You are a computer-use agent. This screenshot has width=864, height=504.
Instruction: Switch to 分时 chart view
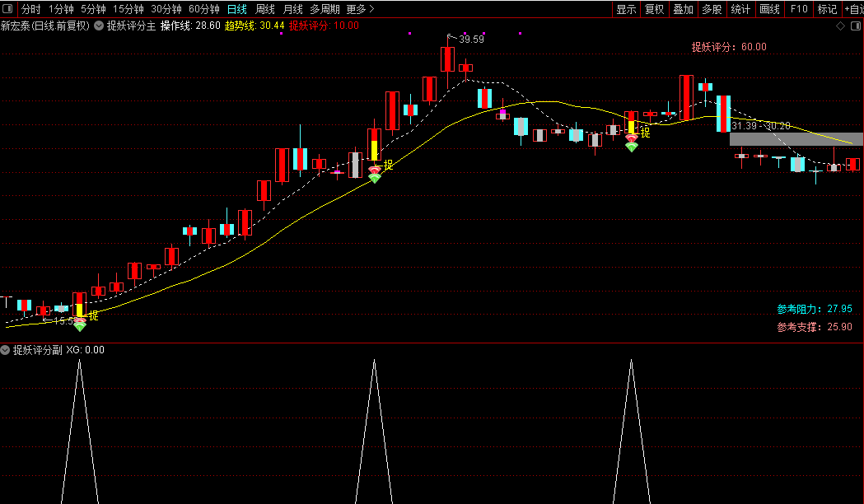[x=30, y=9]
